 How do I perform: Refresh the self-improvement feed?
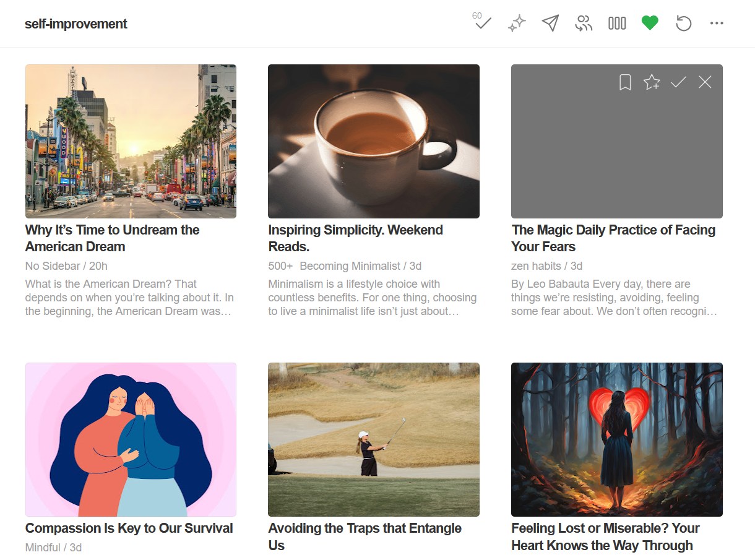point(683,24)
